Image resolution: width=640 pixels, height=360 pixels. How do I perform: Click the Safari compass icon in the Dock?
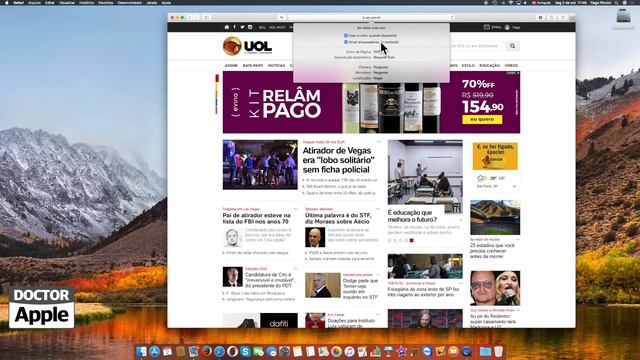(x=220, y=351)
